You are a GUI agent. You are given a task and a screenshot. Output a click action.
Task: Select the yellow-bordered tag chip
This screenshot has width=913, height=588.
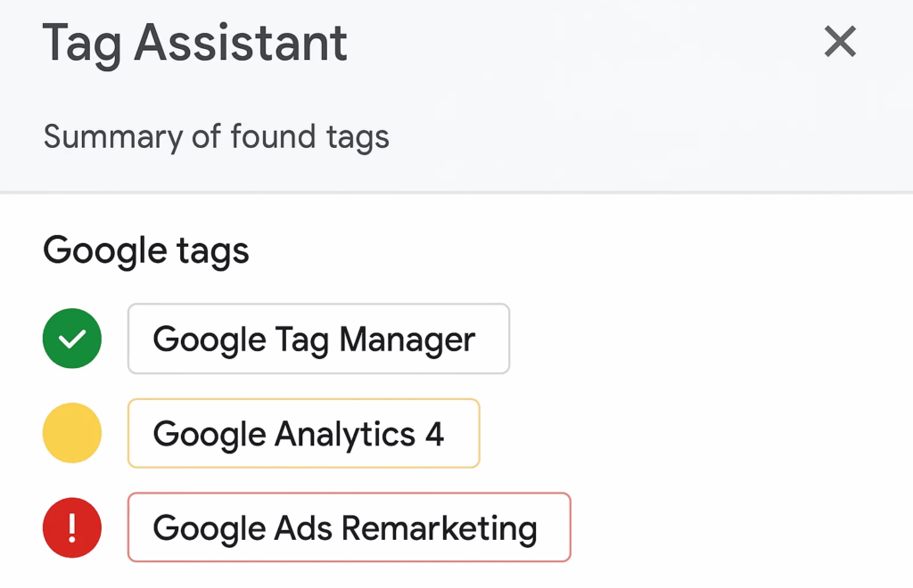(303, 433)
